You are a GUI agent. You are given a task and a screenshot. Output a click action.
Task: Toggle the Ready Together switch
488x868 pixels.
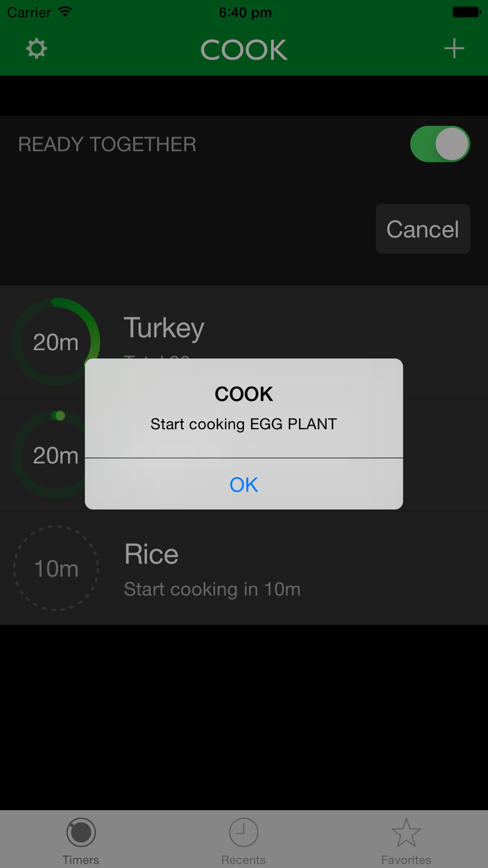440,144
